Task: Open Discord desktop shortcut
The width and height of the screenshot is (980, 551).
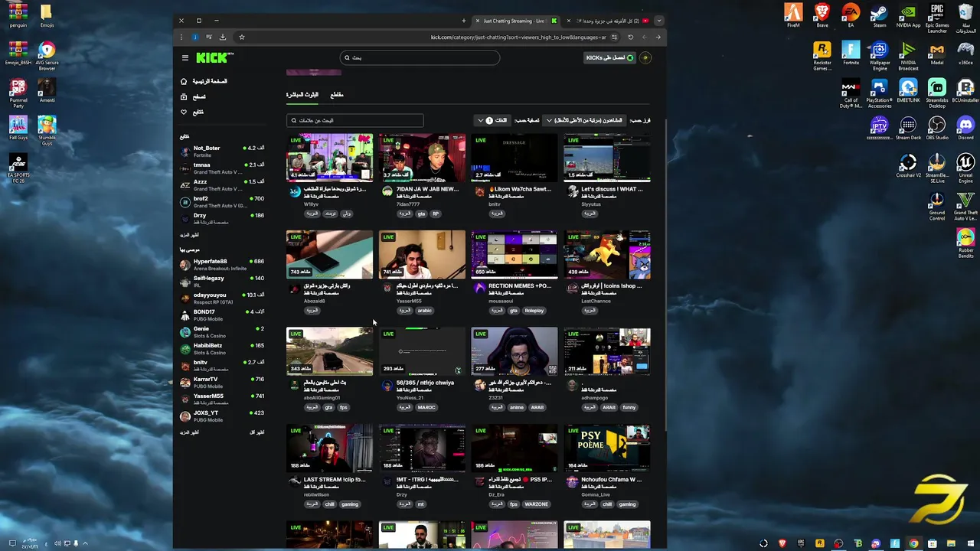Action: click(965, 128)
